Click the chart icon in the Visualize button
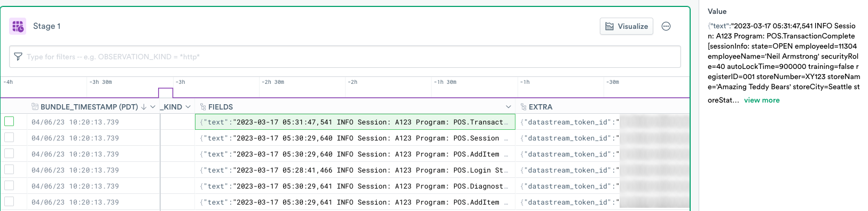This screenshot has height=211, width=868. point(609,26)
